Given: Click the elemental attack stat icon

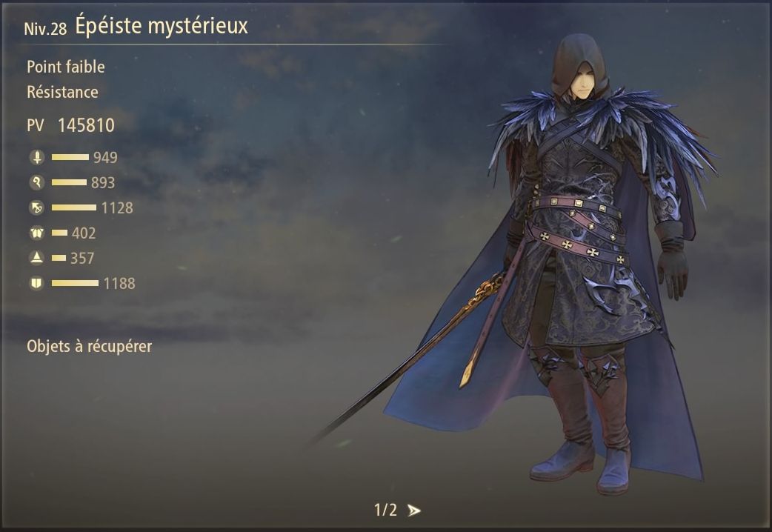Looking at the screenshot, I should tap(36, 182).
